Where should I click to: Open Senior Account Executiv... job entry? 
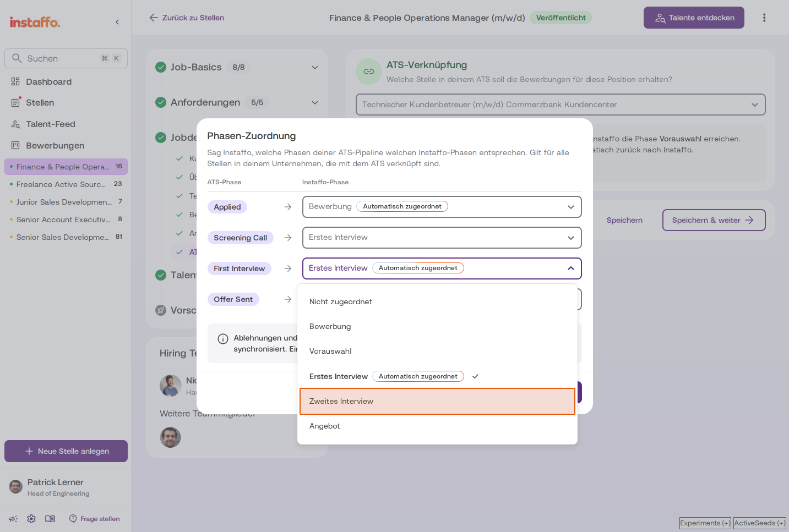pyautogui.click(x=66, y=220)
